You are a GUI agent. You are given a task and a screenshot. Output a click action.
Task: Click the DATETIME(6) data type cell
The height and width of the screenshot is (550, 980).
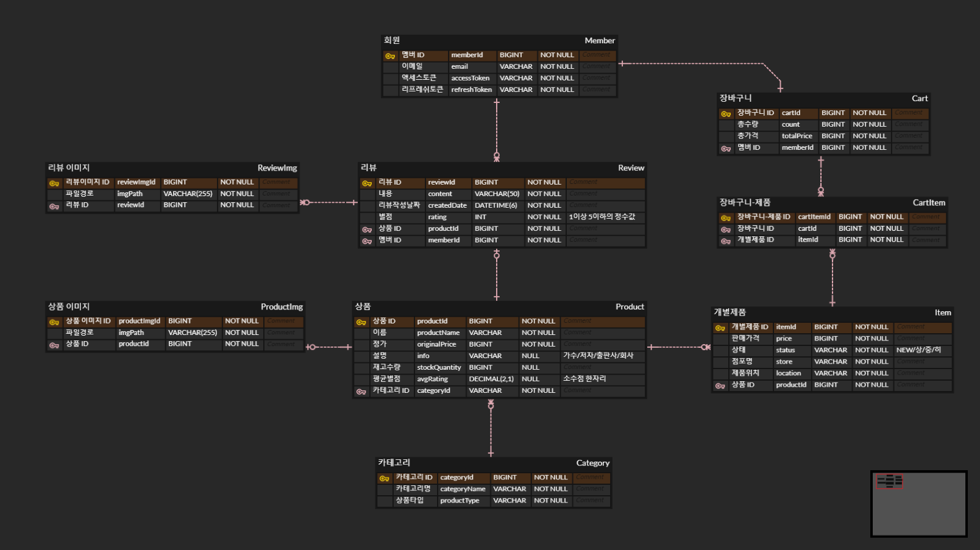(495, 206)
